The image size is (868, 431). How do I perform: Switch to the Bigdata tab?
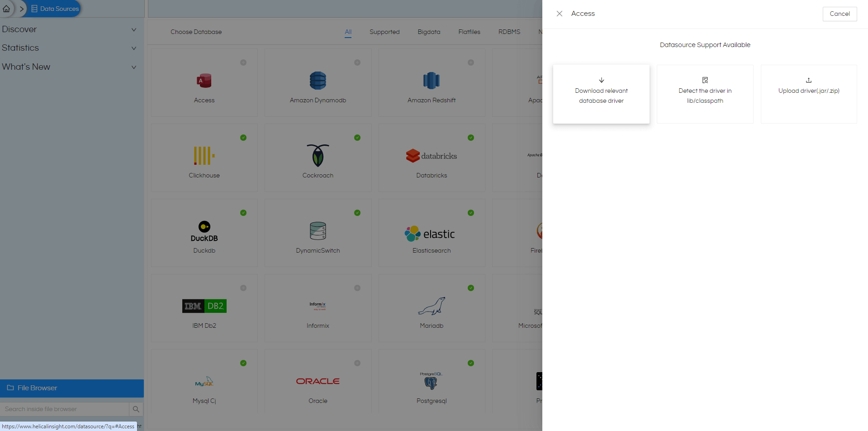(x=429, y=32)
